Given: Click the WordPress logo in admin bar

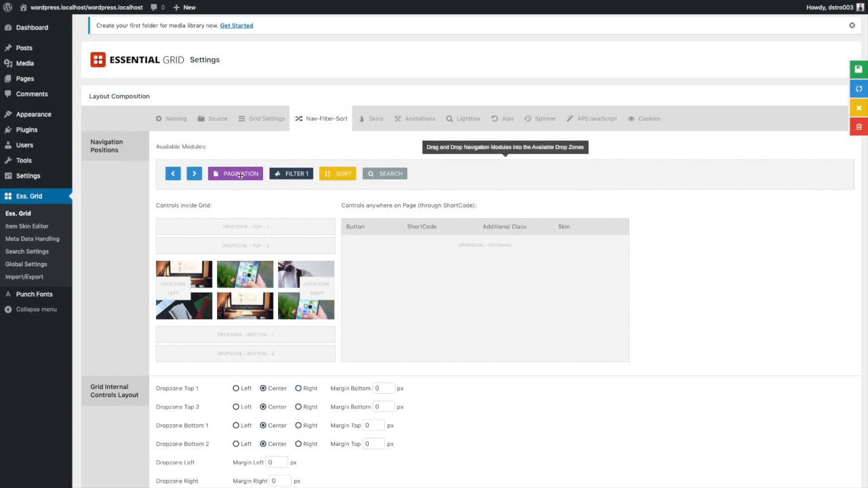Looking at the screenshot, I should point(7,7).
